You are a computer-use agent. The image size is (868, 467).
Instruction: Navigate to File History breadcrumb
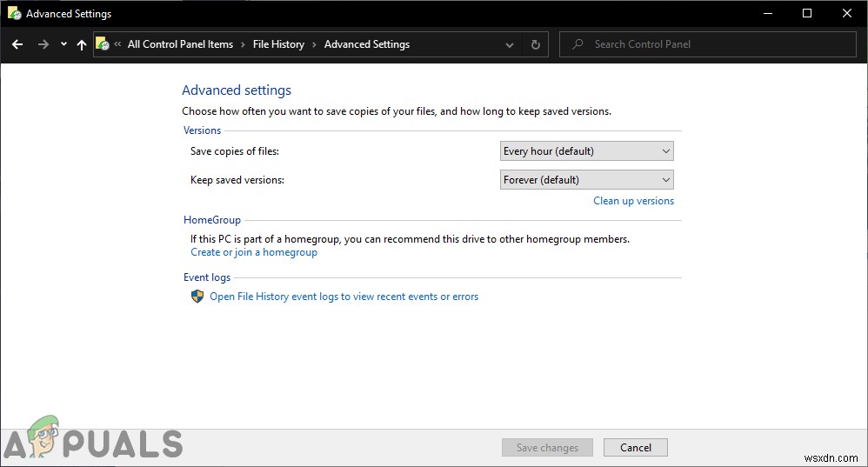point(278,44)
